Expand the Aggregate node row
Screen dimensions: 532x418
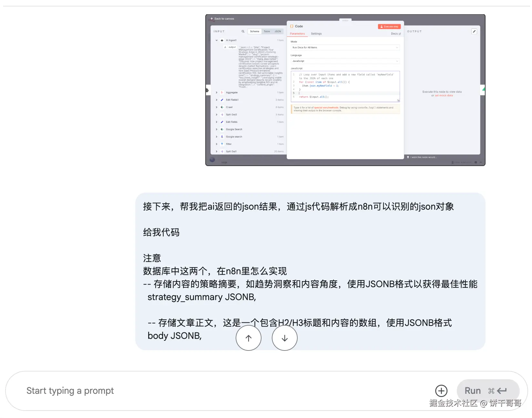[x=217, y=92]
